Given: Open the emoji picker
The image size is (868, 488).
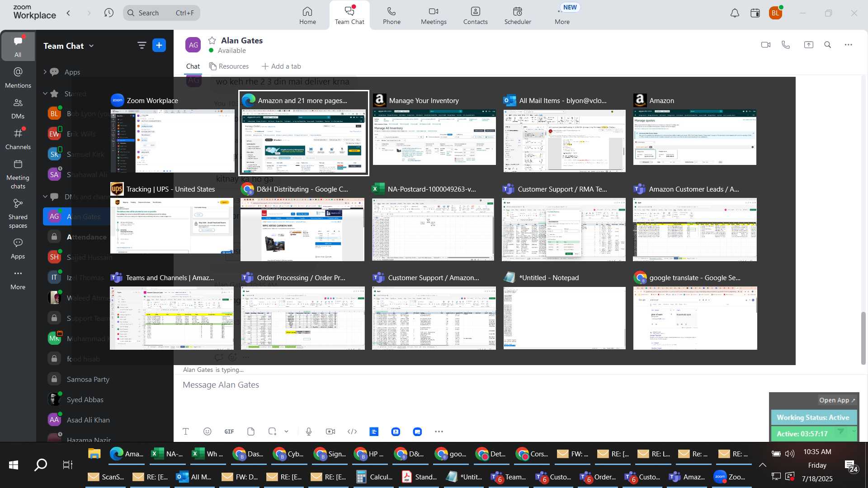Looking at the screenshot, I should point(208,432).
